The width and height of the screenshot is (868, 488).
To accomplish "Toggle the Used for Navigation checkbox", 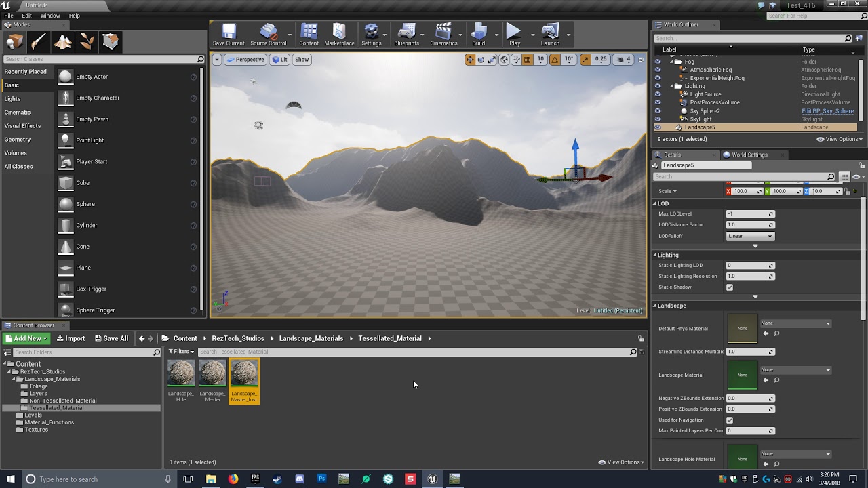I will tap(730, 420).
